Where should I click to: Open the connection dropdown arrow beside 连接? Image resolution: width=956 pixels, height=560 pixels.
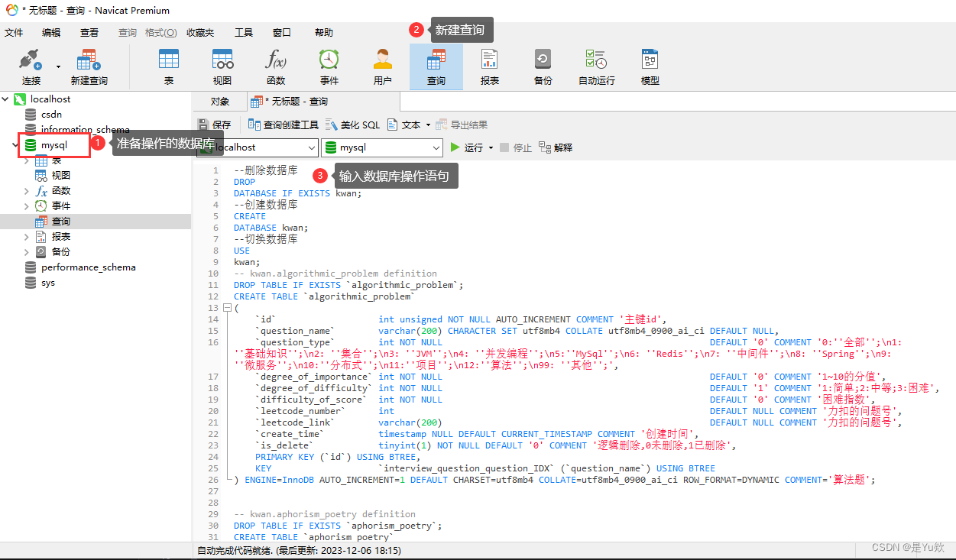point(58,66)
